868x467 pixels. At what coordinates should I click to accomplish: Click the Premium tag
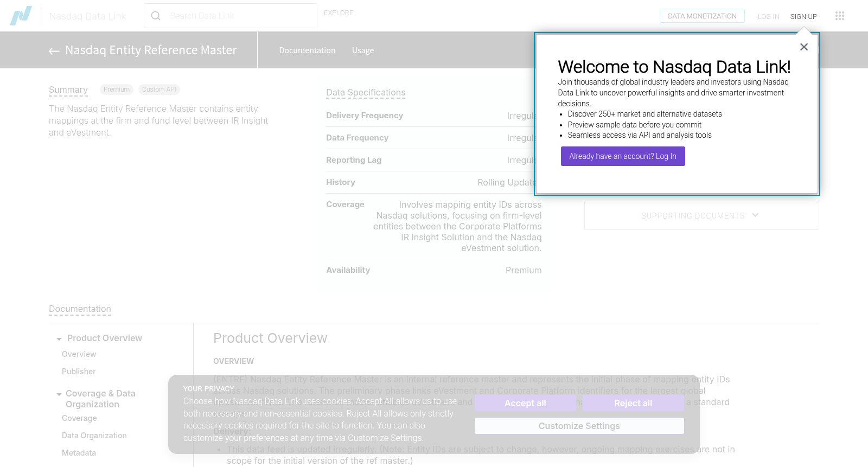tap(117, 89)
